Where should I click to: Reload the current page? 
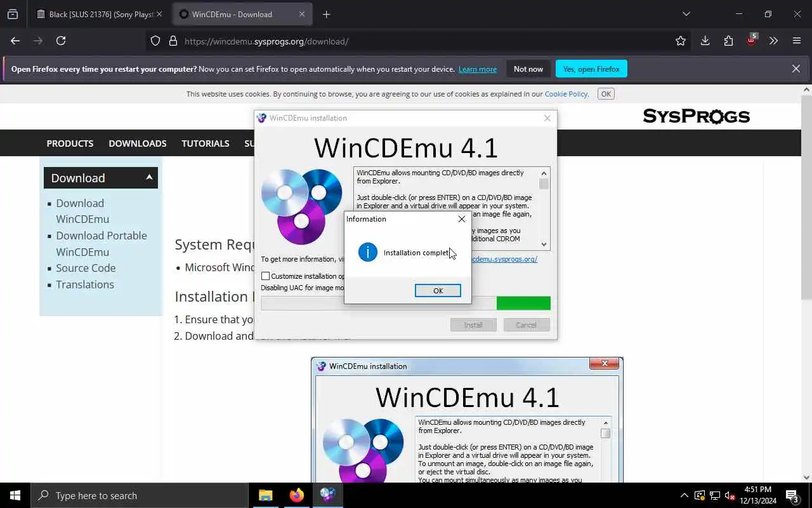(x=61, y=41)
